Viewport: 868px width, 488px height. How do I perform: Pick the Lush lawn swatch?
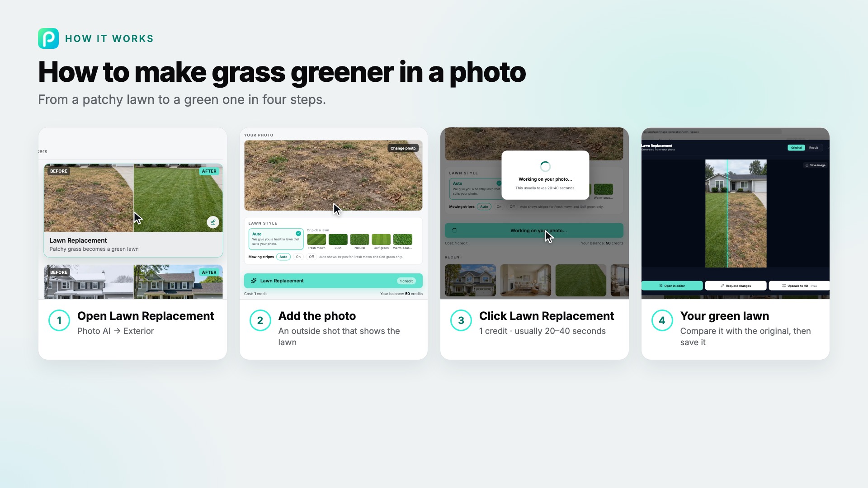338,239
